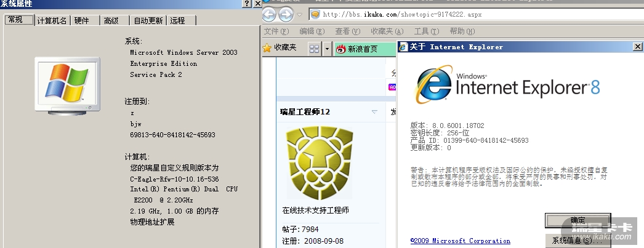The height and width of the screenshot is (248, 644).
Task: Open the 帮助(H) menu
Action: (x=462, y=31)
